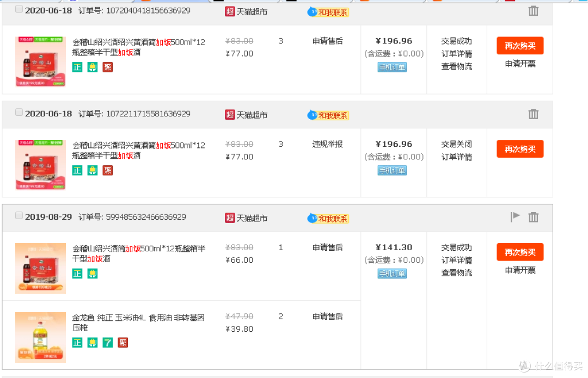This screenshot has width=588, height=378.
Task: Click 交易关闭 status in order 1072211715581636929
Action: [x=456, y=144]
